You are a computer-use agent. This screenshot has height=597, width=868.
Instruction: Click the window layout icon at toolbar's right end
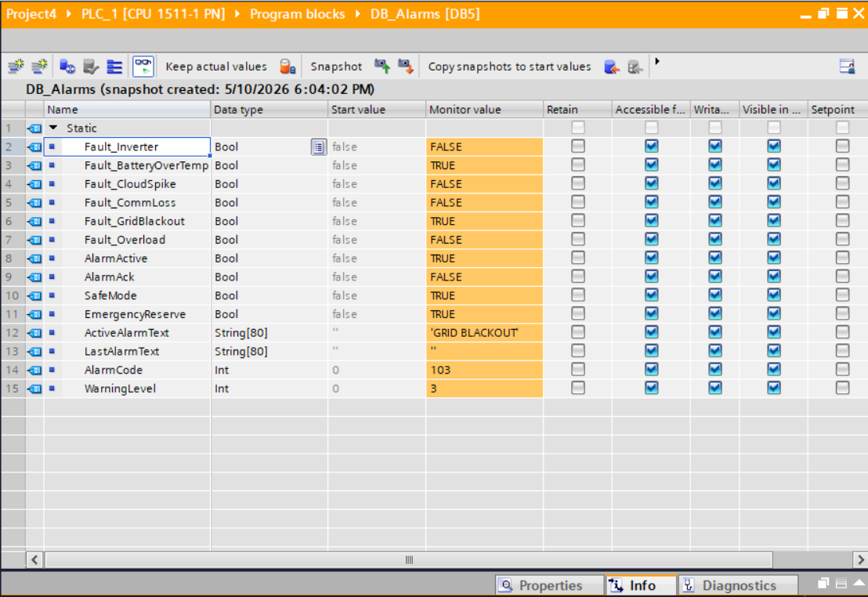point(847,67)
